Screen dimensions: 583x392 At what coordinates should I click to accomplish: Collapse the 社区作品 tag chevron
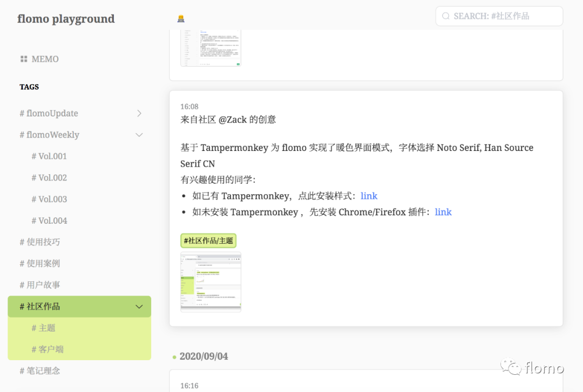(x=139, y=307)
